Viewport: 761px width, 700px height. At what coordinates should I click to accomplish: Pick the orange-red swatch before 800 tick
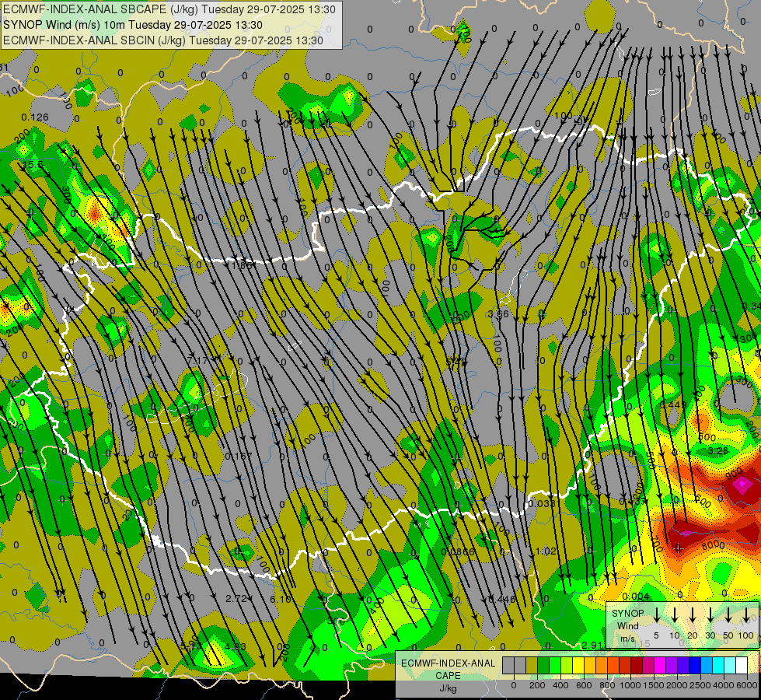pyautogui.click(x=613, y=665)
